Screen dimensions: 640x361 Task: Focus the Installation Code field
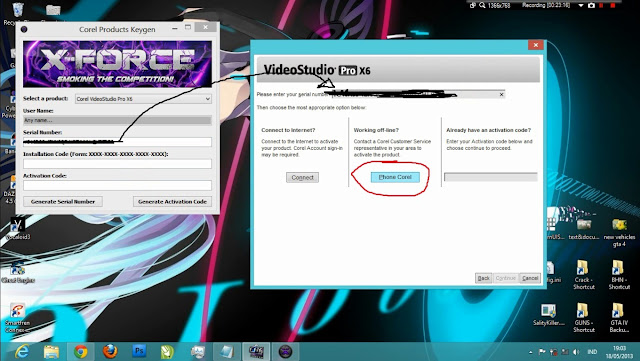pos(117,163)
